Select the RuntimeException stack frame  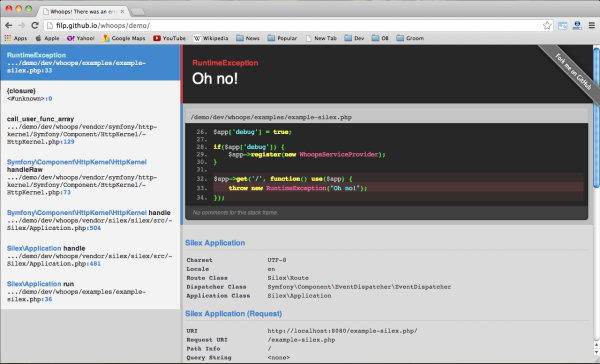pos(90,63)
